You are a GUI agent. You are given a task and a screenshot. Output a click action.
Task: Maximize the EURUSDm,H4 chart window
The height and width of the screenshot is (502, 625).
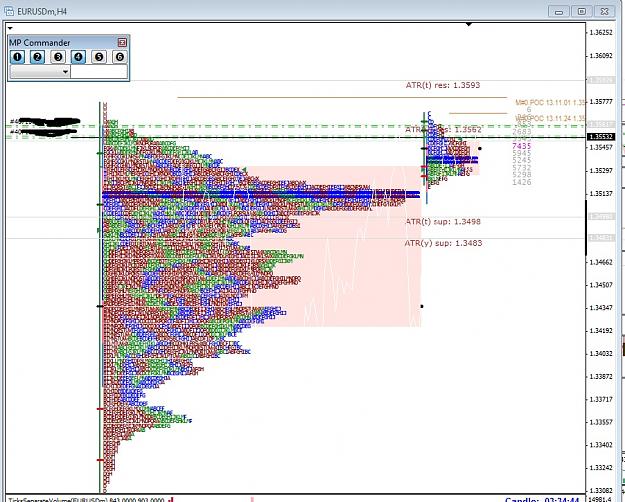[582, 11]
